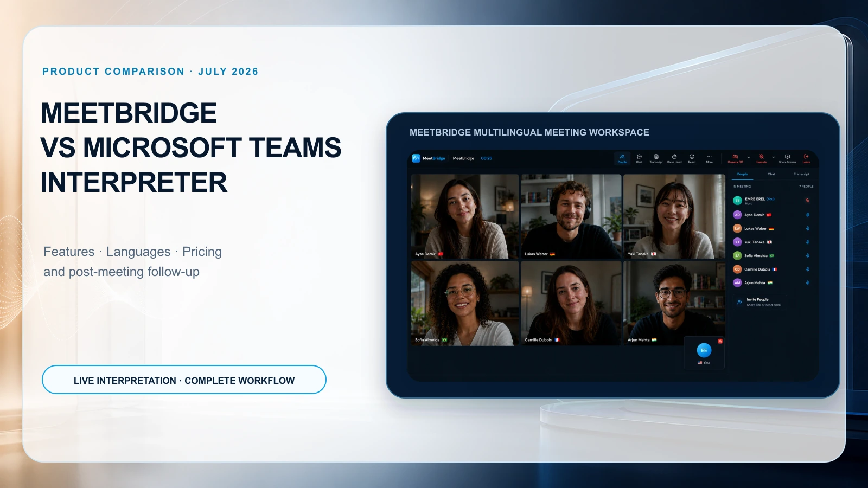Viewport: 868px width, 488px height.
Task: Expand the microphone options chevron
Action: point(773,157)
